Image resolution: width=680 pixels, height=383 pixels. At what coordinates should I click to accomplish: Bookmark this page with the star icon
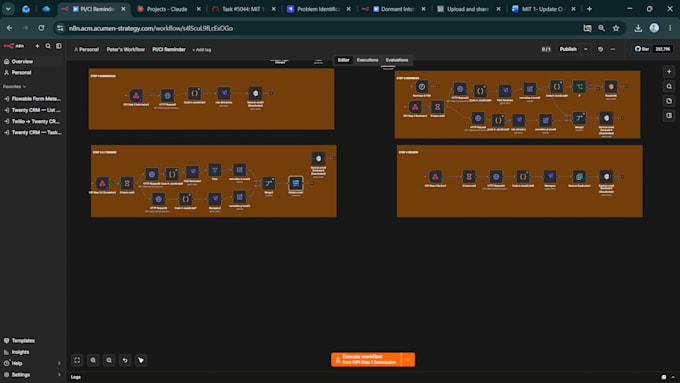[x=616, y=28]
